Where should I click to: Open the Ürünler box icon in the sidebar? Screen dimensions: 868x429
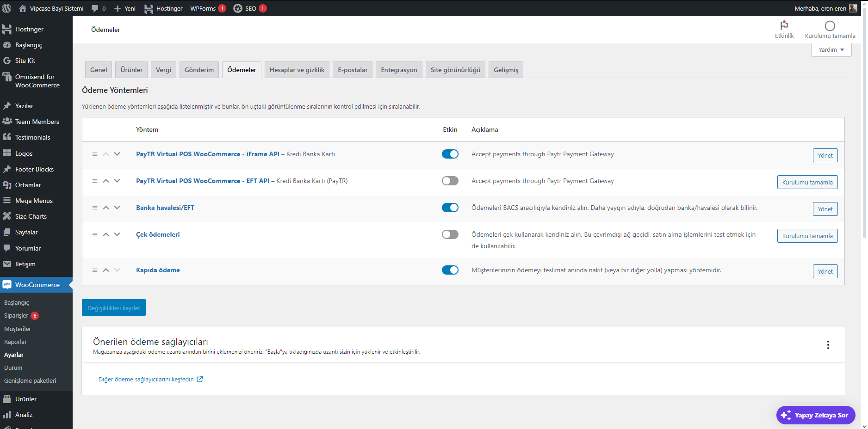7,399
